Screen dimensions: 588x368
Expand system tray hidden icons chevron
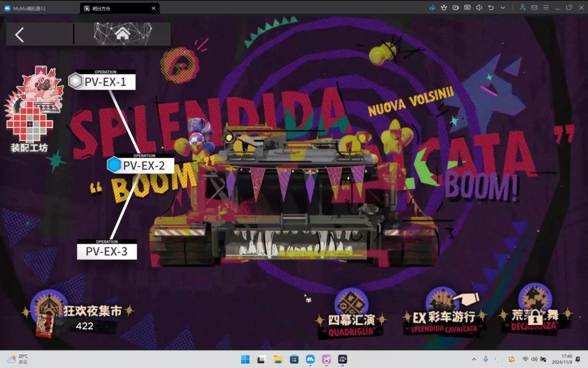pyautogui.click(x=474, y=359)
